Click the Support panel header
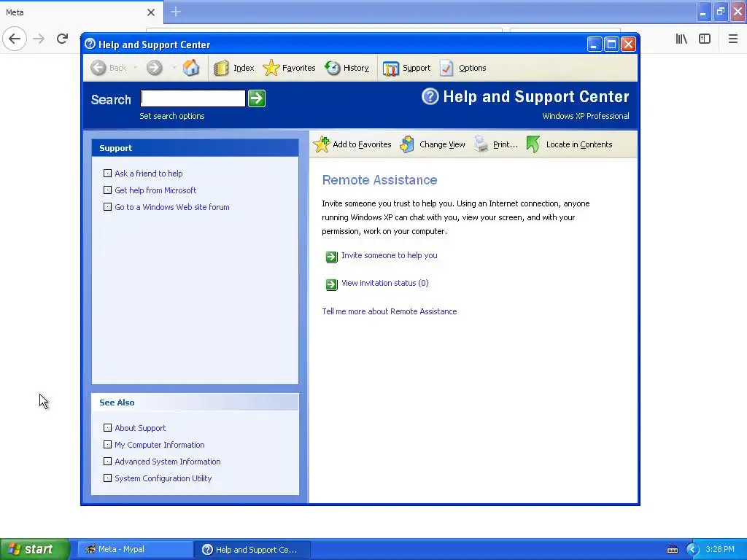The width and height of the screenshot is (747, 560). (195, 148)
